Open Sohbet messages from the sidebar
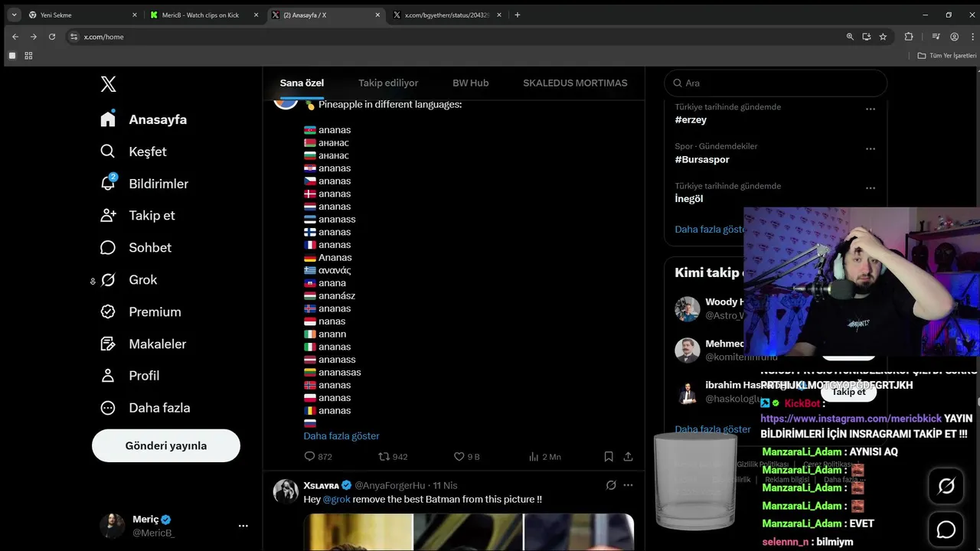980x551 pixels. pyautogui.click(x=136, y=247)
